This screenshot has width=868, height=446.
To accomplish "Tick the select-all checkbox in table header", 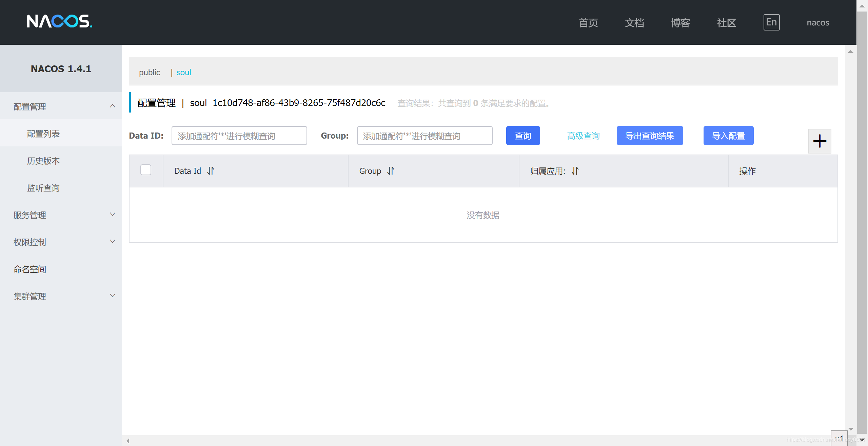I will 146,170.
